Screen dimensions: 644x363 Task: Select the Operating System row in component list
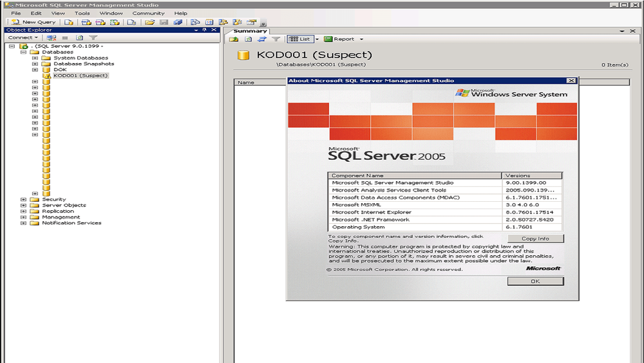(415, 227)
